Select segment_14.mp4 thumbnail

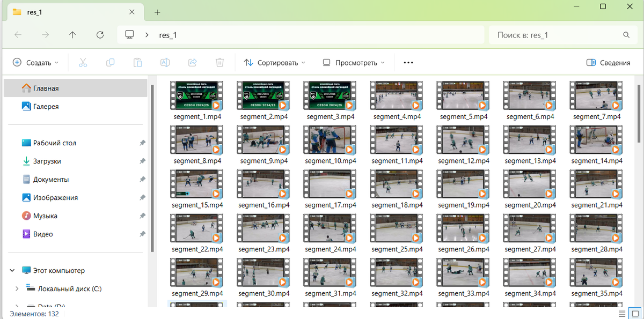click(596, 141)
